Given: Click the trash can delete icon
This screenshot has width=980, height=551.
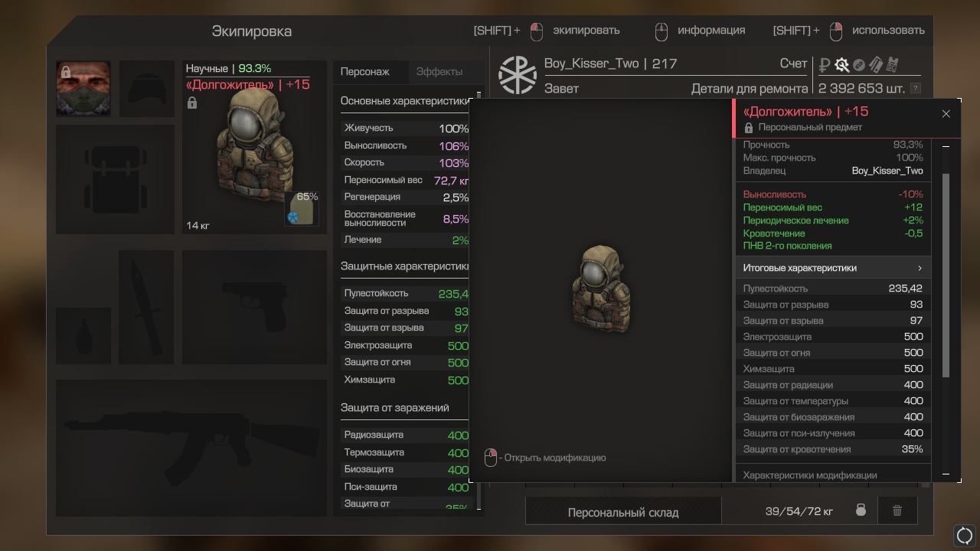Looking at the screenshot, I should (897, 510).
